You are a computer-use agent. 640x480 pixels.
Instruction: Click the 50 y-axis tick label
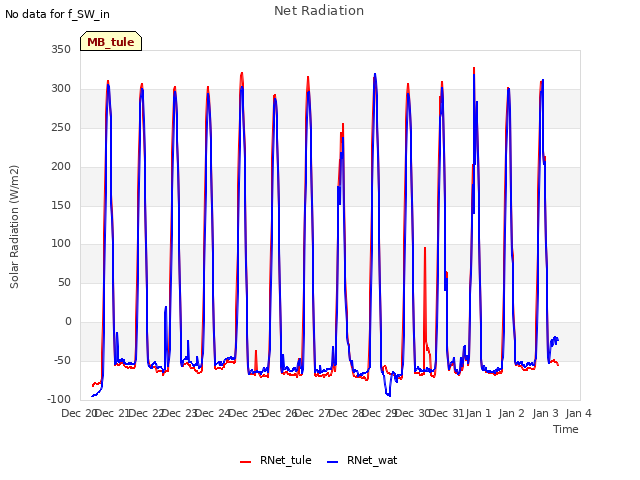pyautogui.click(x=64, y=282)
